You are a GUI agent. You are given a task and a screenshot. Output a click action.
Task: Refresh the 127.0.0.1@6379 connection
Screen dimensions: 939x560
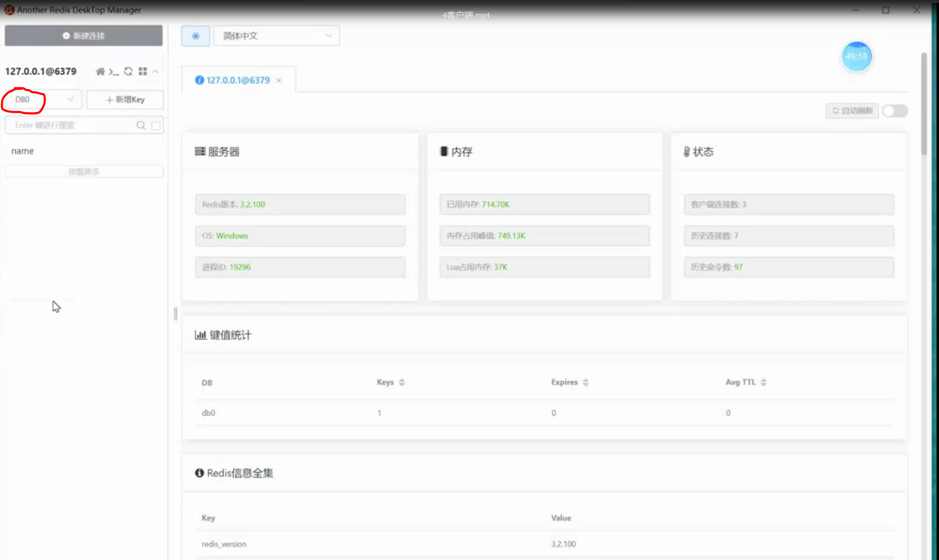pos(128,72)
